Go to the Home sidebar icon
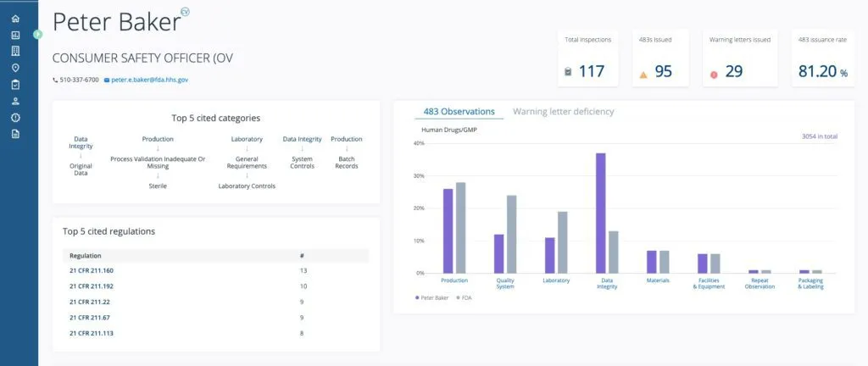This screenshot has width=868, height=366. (x=15, y=19)
